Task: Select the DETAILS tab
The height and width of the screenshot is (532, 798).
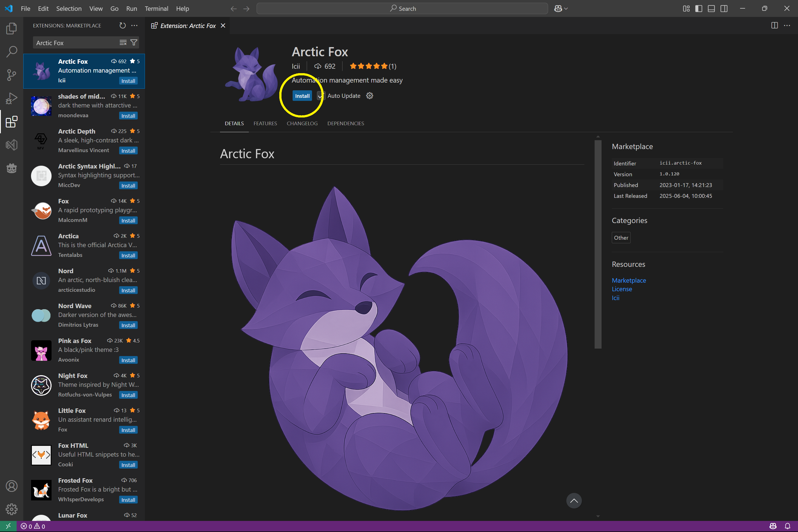Action: [234, 123]
